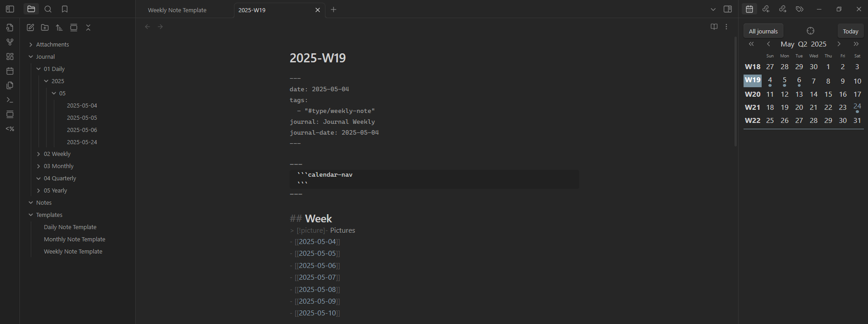Open command palette ribbon icon
Screen dimensions: 868x324
point(10,100)
